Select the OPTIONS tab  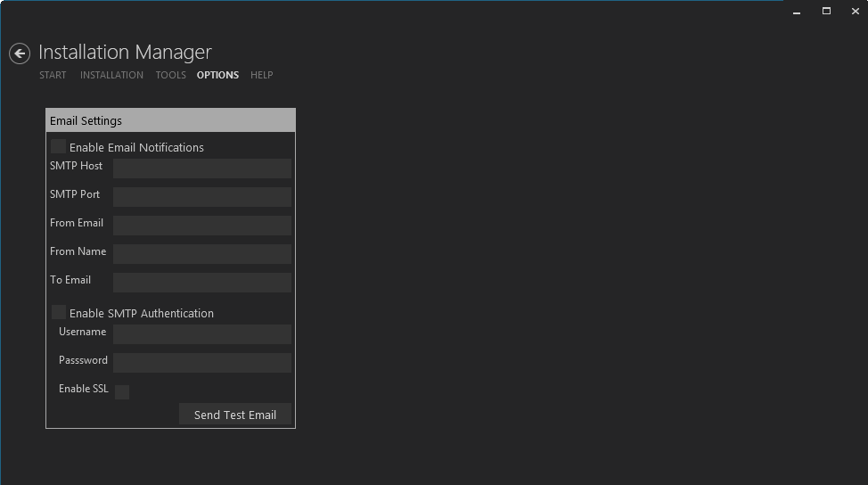pyautogui.click(x=217, y=75)
